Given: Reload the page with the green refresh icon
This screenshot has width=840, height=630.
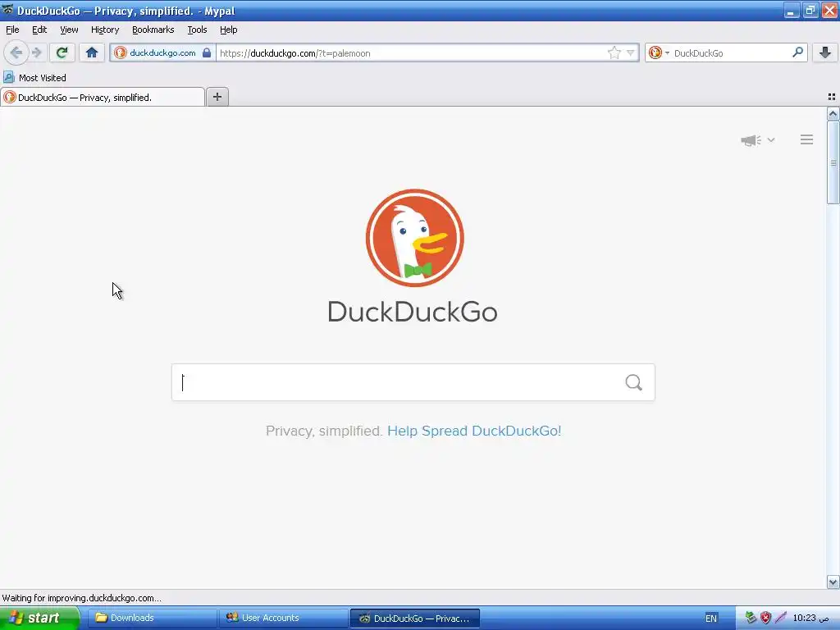Looking at the screenshot, I should (x=62, y=52).
